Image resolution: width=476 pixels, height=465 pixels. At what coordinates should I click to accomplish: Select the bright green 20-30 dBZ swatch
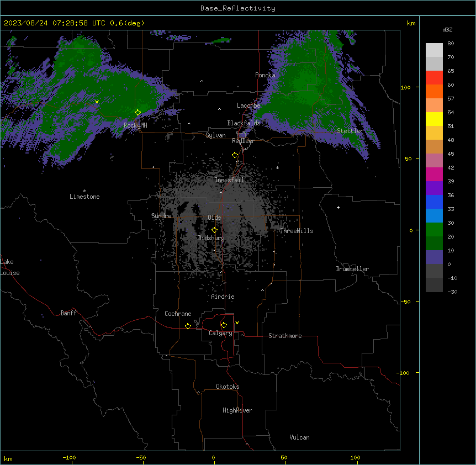[x=434, y=230]
